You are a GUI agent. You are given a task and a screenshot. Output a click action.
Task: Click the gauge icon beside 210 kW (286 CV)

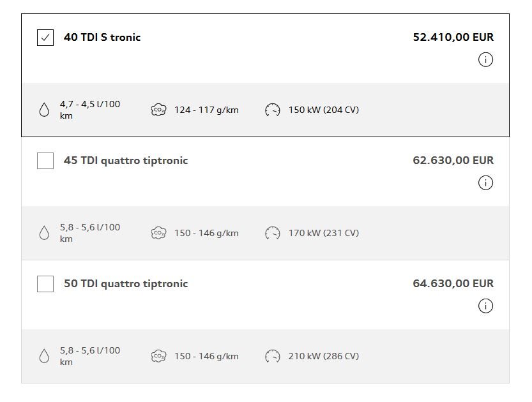(273, 356)
